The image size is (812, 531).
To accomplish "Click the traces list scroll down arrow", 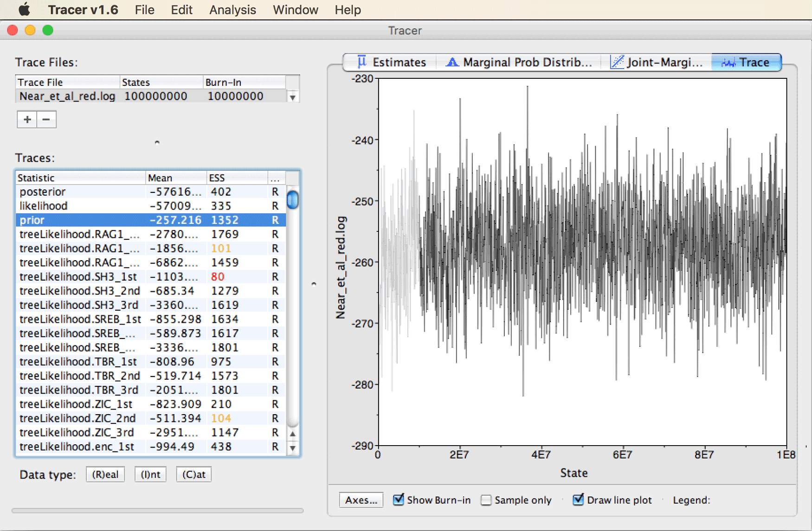I will (x=293, y=448).
